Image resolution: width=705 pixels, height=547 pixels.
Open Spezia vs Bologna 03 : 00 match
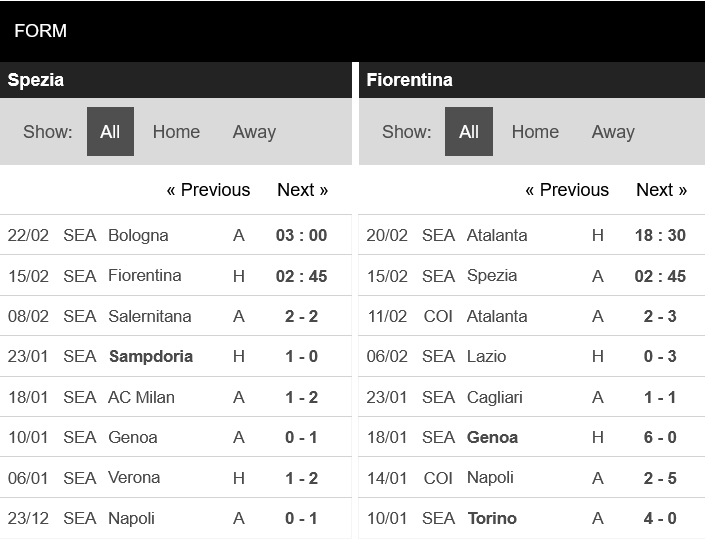(301, 236)
